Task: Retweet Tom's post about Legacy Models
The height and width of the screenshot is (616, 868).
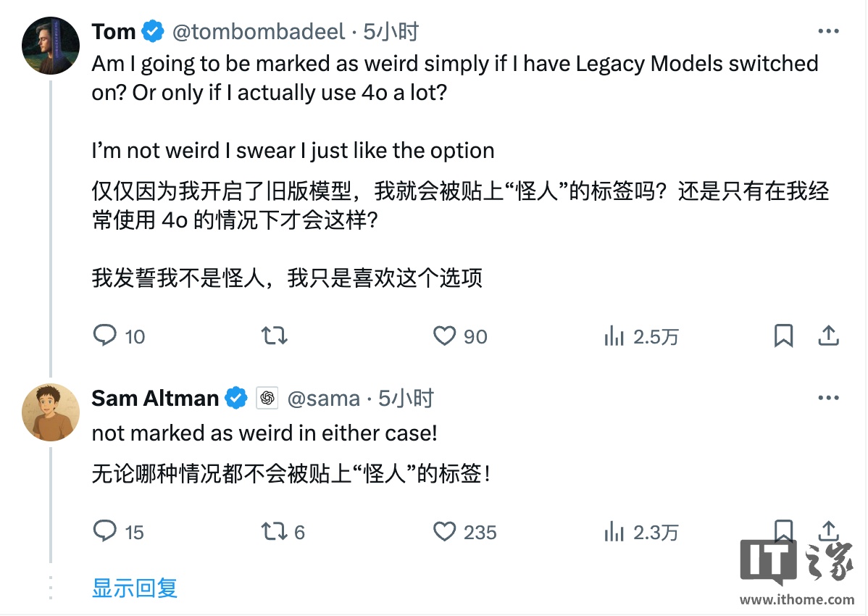Action: pyautogui.click(x=274, y=336)
